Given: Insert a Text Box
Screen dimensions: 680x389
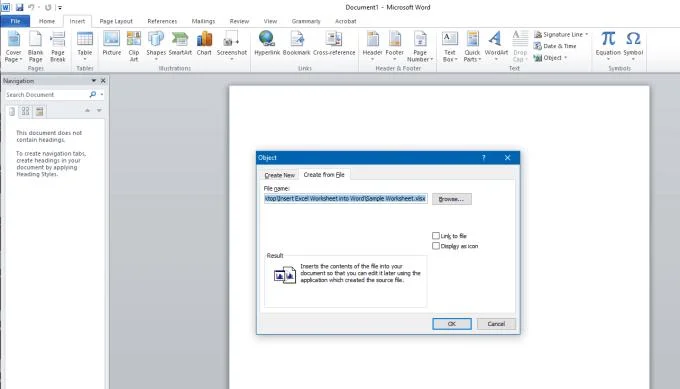Looking at the screenshot, I should [450, 47].
